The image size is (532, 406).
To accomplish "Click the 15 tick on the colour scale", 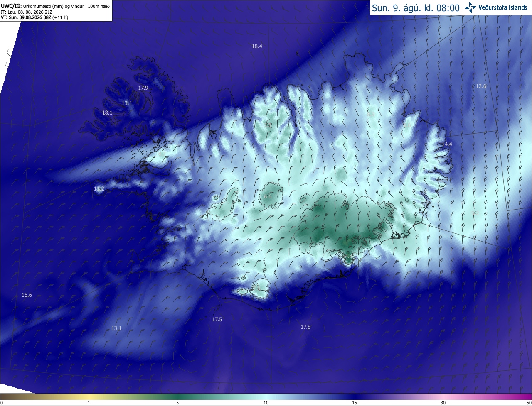I will (x=355, y=403).
